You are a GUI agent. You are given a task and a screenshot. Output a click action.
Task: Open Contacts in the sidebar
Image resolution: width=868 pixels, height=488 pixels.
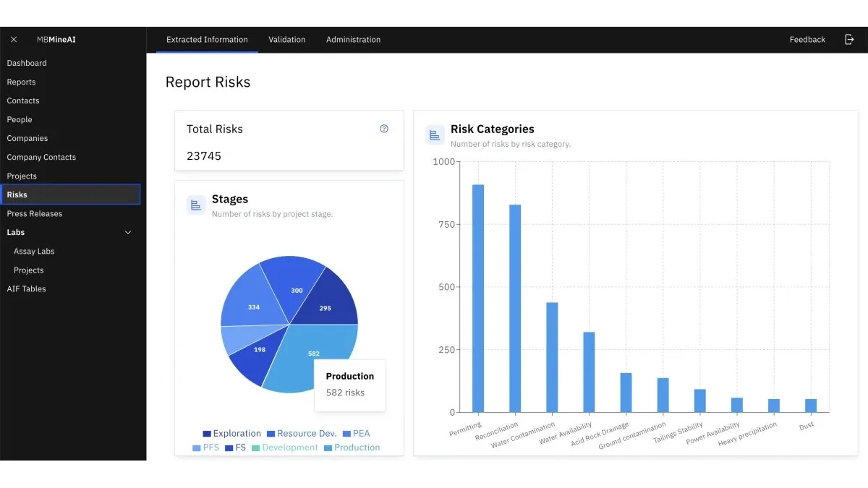point(23,100)
